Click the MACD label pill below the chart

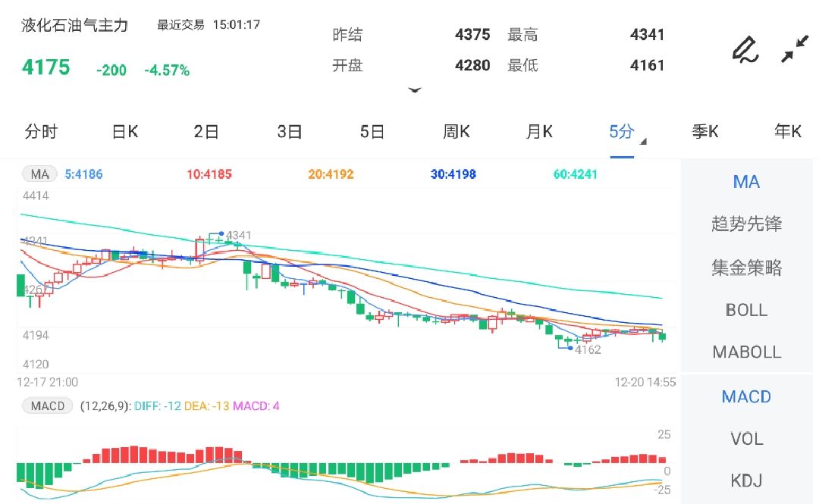[47, 405]
